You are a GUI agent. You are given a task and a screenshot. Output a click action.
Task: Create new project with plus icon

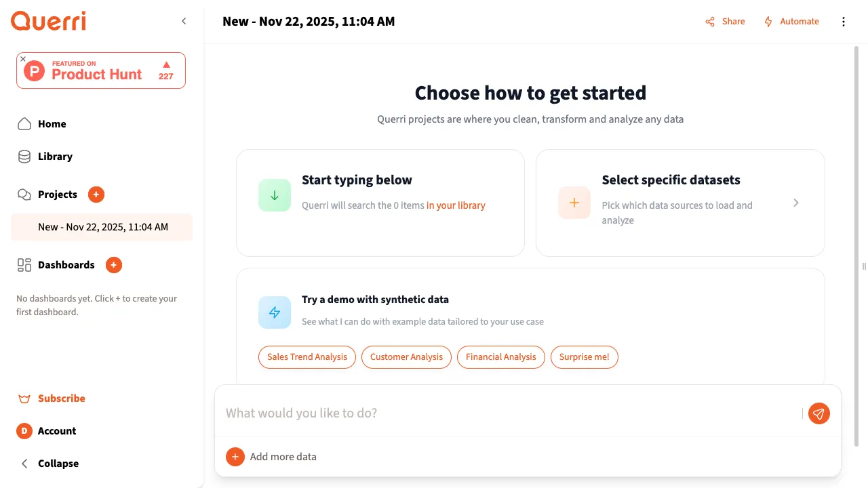tap(96, 195)
